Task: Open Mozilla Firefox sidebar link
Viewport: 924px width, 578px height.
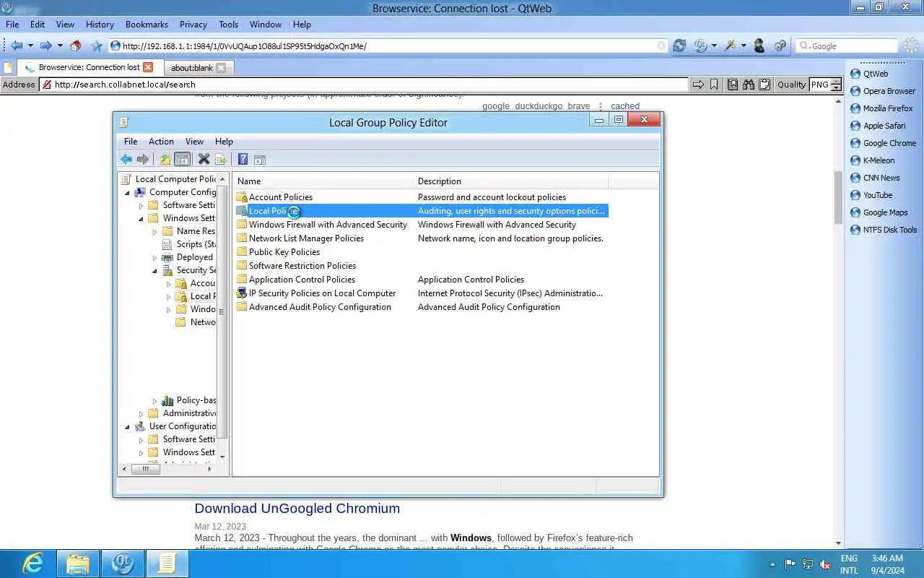Action: (x=888, y=108)
